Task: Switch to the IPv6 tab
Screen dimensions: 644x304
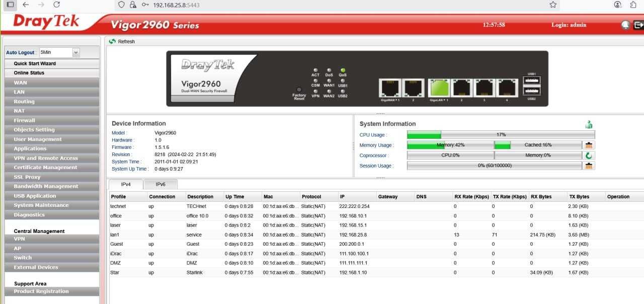Action: click(160, 184)
